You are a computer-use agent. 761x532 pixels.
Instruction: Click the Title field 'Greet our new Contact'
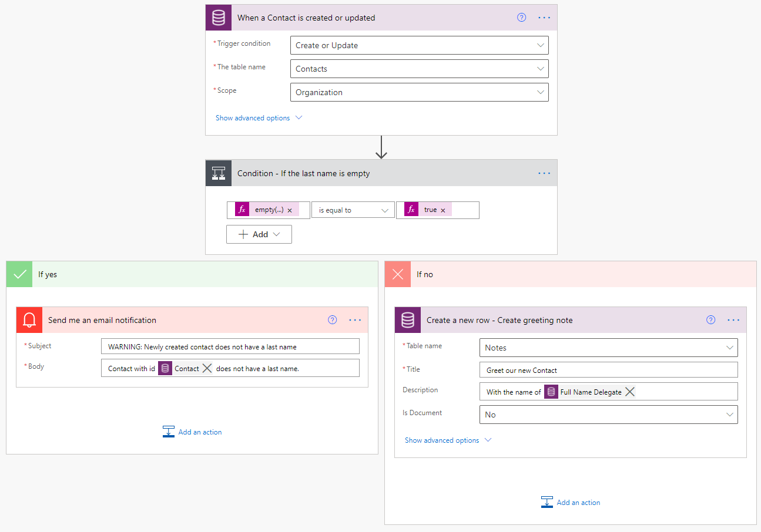click(x=609, y=370)
